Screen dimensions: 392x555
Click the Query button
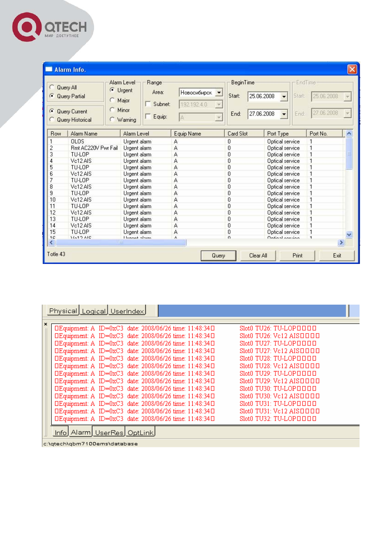coord(219,255)
